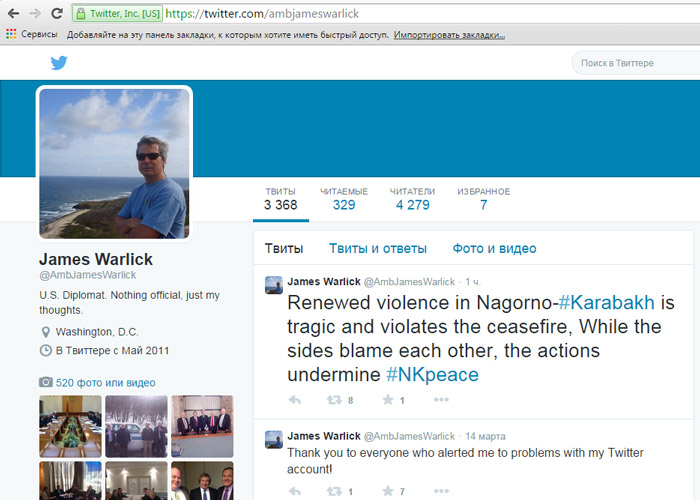Click the @AmbJamesWarlick handle under profile name
The width and height of the screenshot is (700, 500).
pyautogui.click(x=88, y=275)
